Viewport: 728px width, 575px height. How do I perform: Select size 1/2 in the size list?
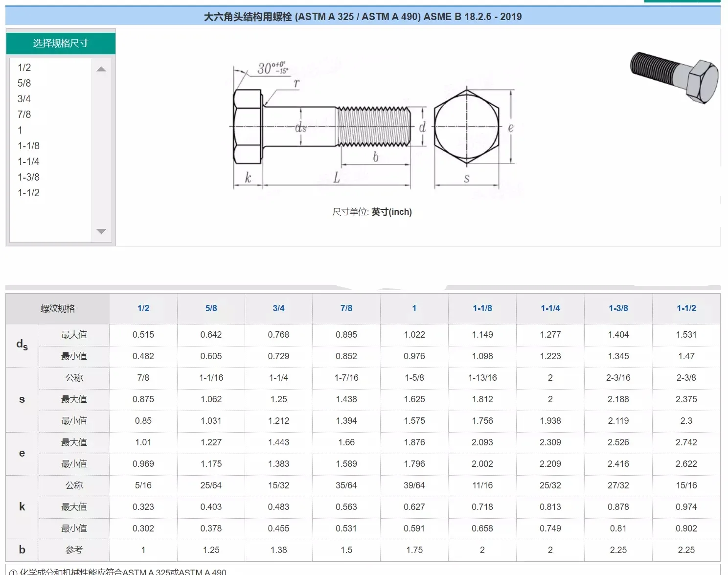24,68
